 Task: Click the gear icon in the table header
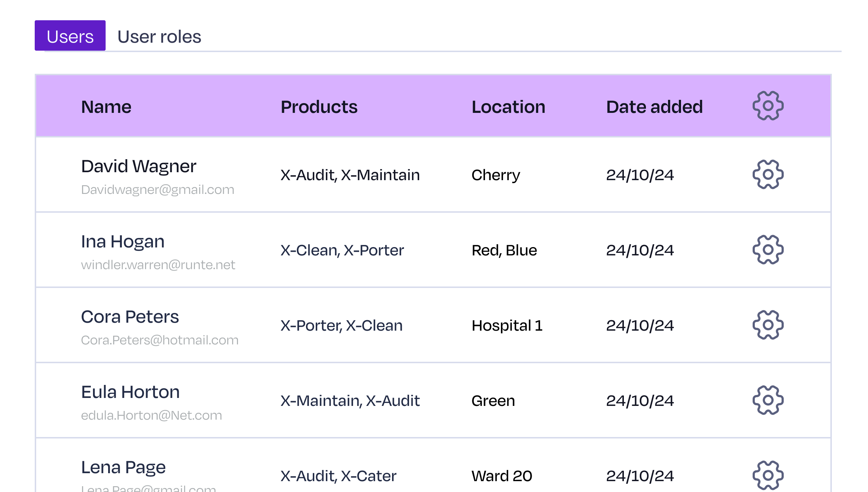coord(768,106)
